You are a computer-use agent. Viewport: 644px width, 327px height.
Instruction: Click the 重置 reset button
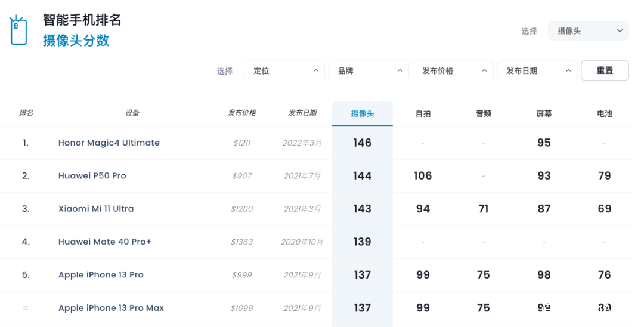coord(605,70)
